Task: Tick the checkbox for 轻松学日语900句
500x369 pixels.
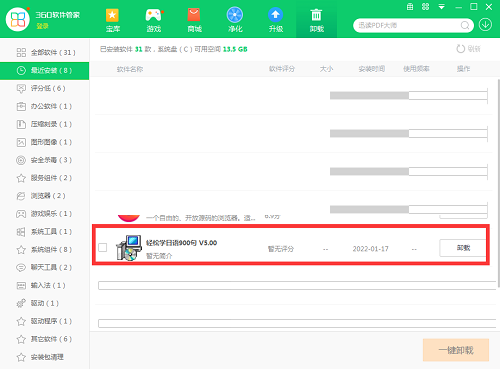Action: pos(103,247)
